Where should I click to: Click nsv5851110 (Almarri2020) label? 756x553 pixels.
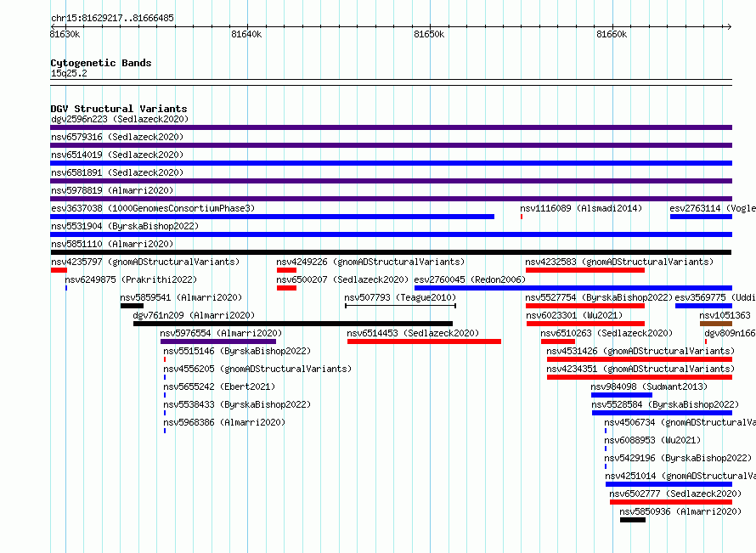pyautogui.click(x=112, y=244)
